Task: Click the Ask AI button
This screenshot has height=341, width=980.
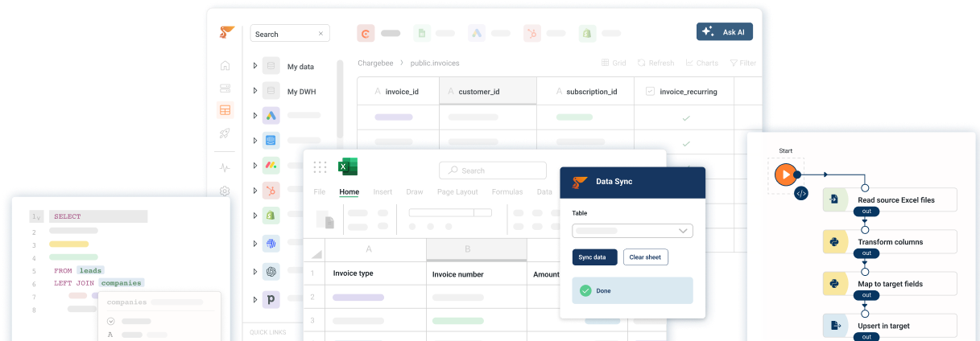Action: [x=724, y=32]
